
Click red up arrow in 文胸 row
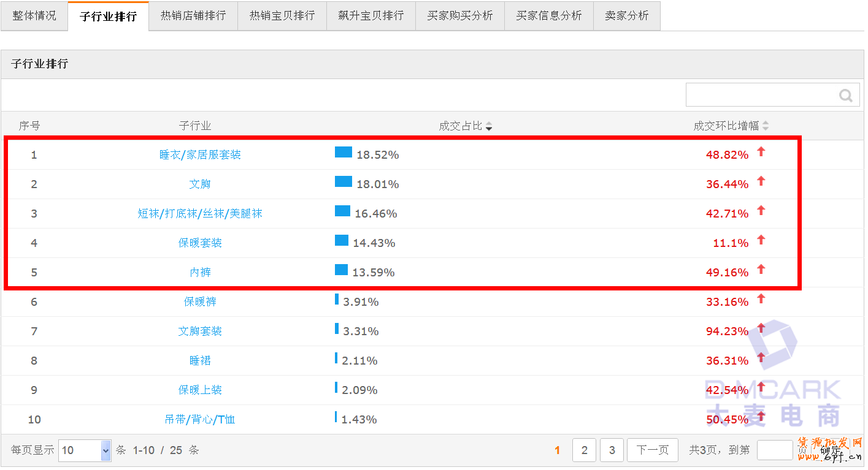click(x=761, y=181)
